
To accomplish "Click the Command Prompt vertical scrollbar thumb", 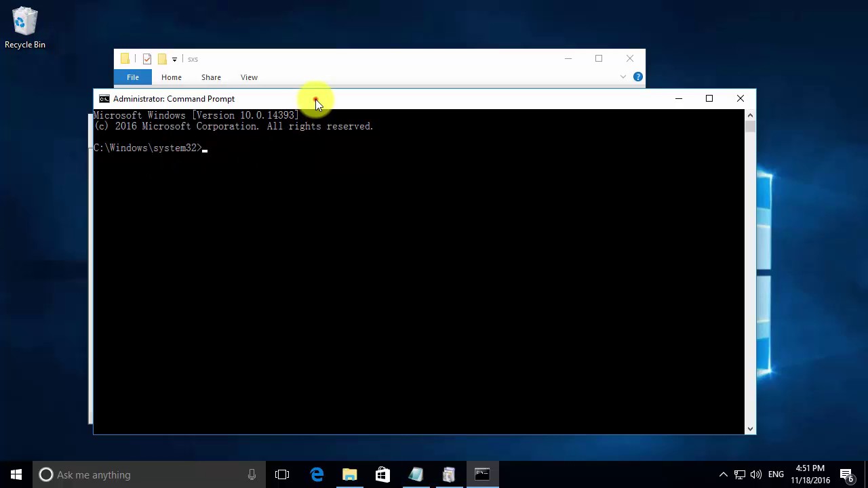I will pyautogui.click(x=750, y=126).
